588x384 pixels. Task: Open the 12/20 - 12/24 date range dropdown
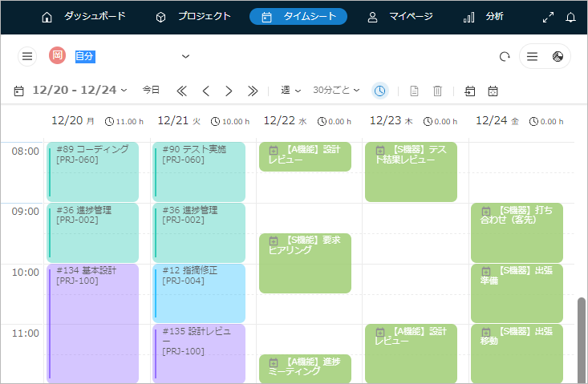pos(79,90)
